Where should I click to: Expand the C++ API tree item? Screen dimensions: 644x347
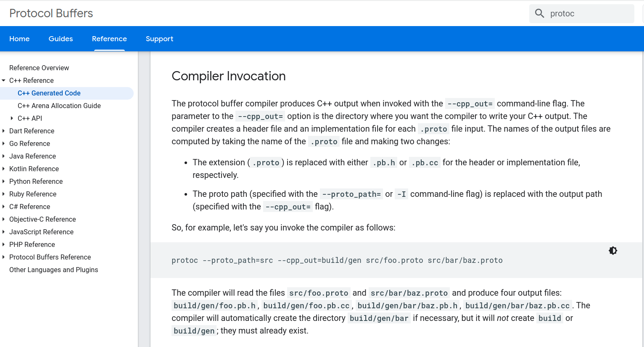pyautogui.click(x=12, y=118)
